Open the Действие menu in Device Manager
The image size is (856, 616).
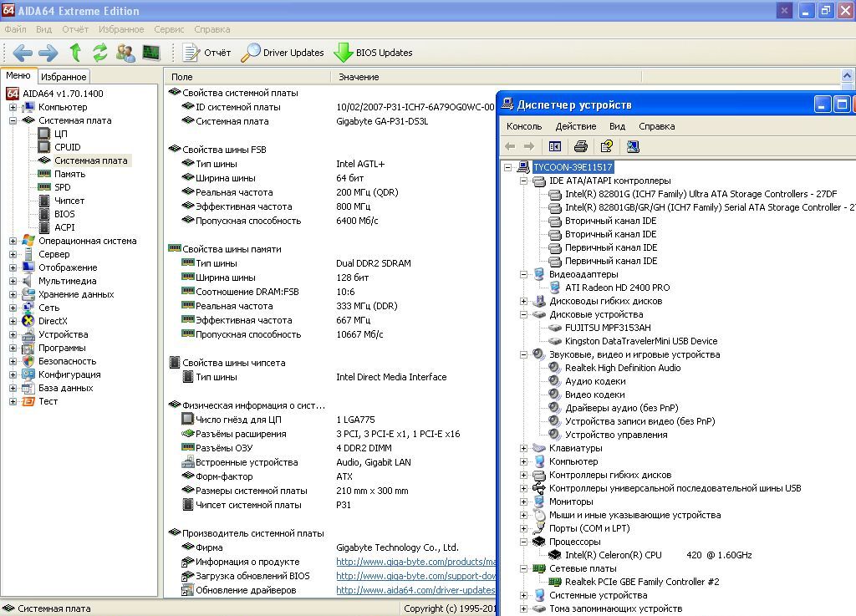[575, 126]
